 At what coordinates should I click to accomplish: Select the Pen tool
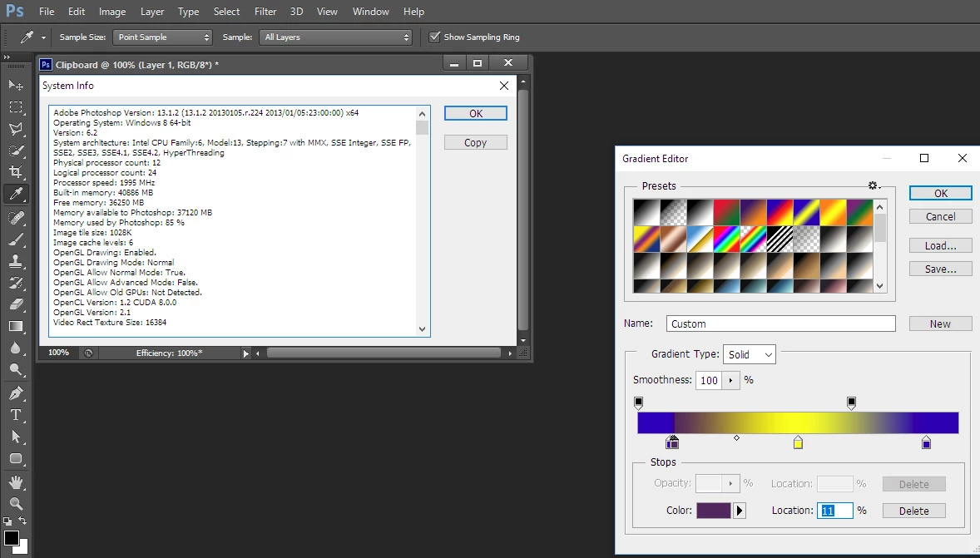(x=16, y=393)
